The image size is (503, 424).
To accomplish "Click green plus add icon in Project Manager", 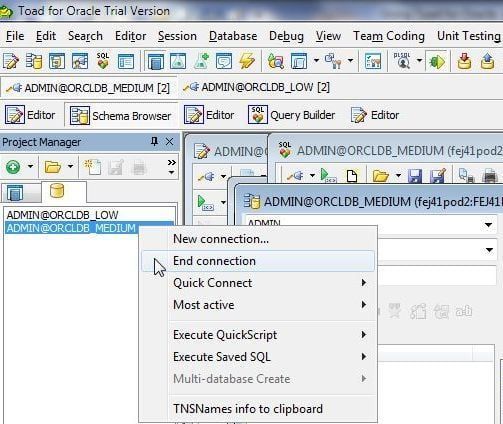I will [x=13, y=167].
